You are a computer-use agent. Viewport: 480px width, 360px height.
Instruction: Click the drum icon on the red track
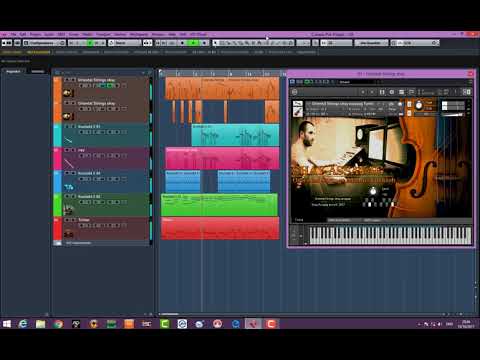coord(68,233)
